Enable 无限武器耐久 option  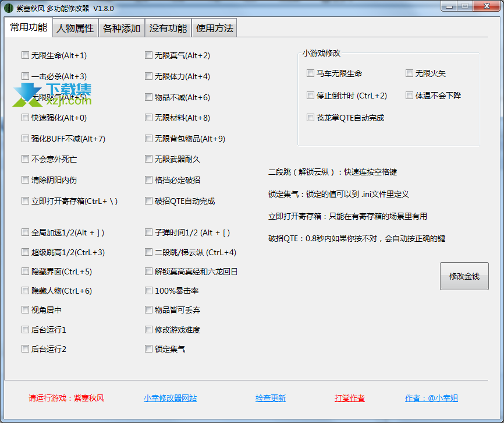tap(148, 159)
